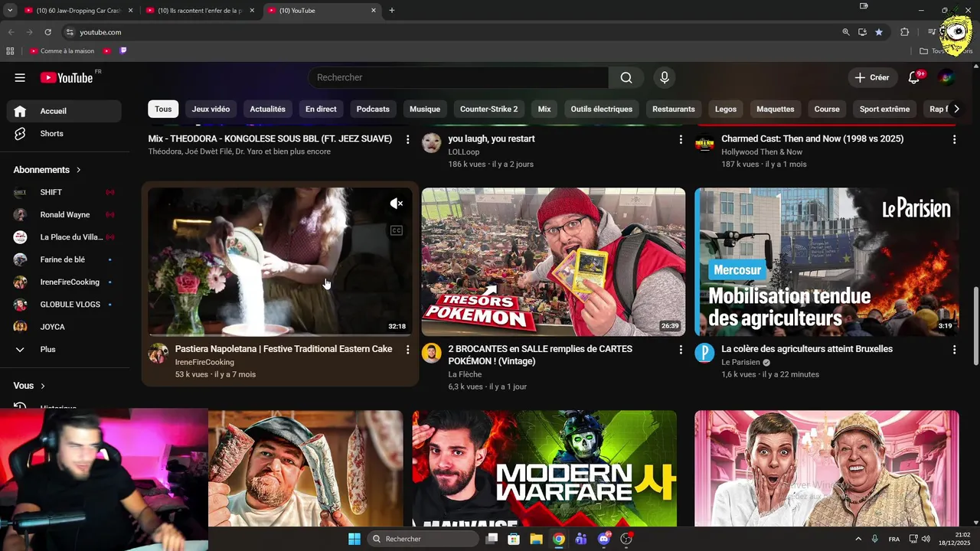
Task: Open Shorts in the sidebar
Action: point(64,133)
